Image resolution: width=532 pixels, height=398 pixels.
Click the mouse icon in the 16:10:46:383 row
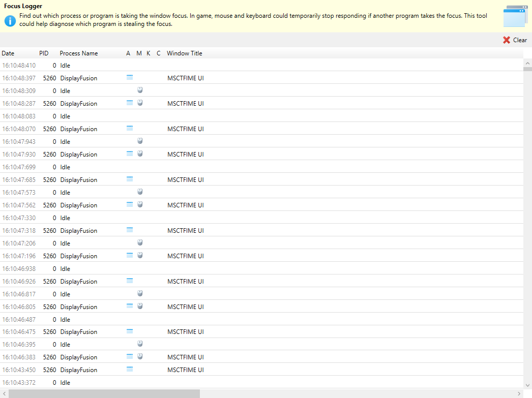tap(140, 356)
